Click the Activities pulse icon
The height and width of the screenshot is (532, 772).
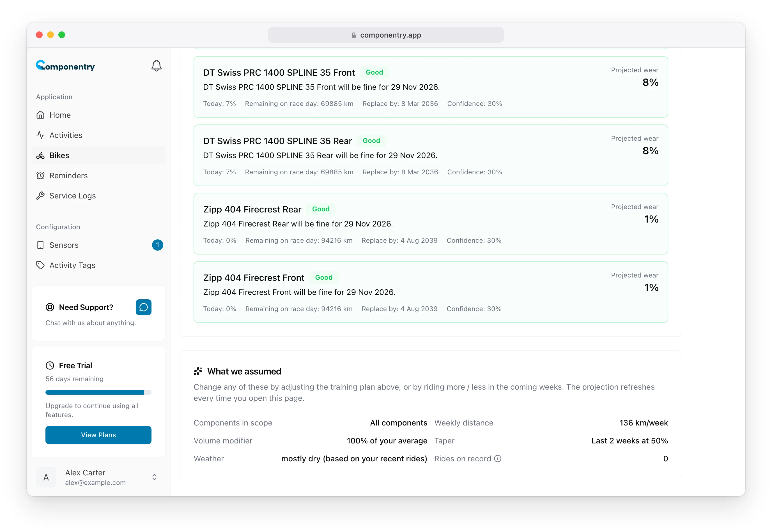40,135
